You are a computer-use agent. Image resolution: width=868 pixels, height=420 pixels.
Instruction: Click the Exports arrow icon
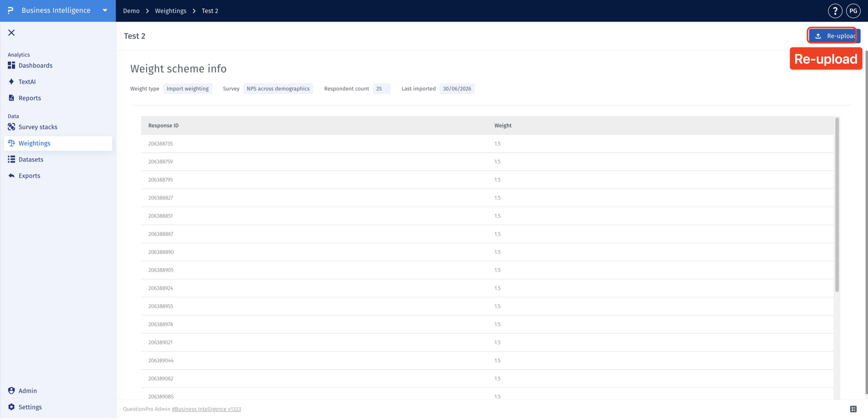11,176
